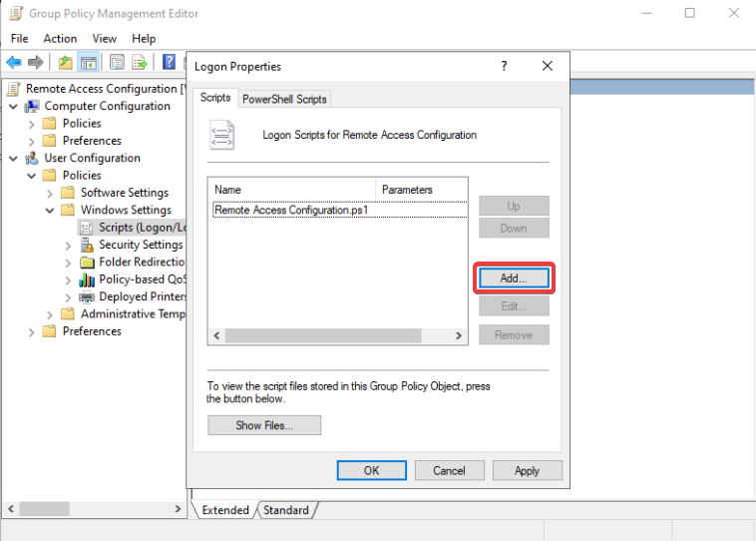Switch to the PowerShell Scripts tab
Viewport: 756px width, 541px height.
tap(284, 98)
